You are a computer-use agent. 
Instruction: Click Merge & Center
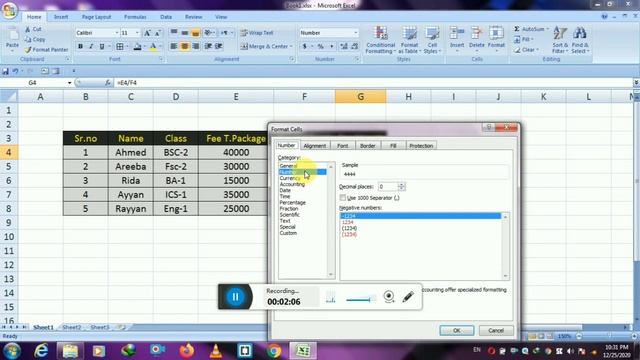click(x=264, y=47)
